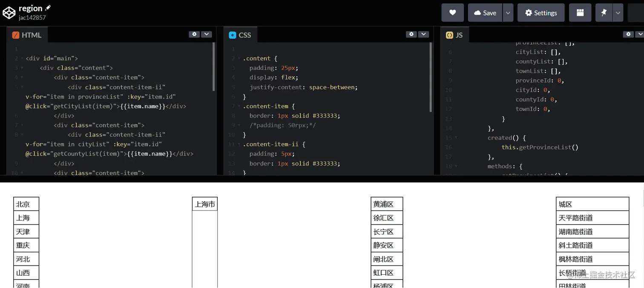Collapse CSS .content-item rule fold arrow
The height and width of the screenshot is (288, 644).
(x=239, y=106)
